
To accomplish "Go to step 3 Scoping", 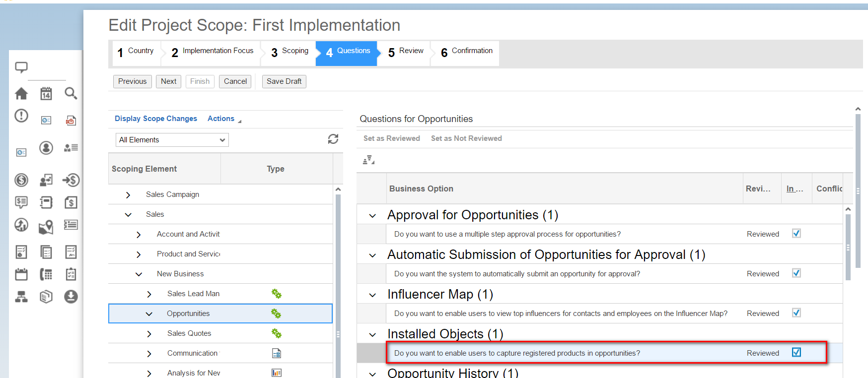I will [289, 53].
